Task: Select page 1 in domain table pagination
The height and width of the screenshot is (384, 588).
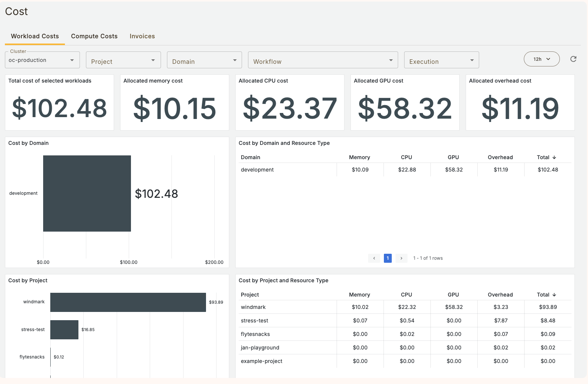Action: click(388, 258)
